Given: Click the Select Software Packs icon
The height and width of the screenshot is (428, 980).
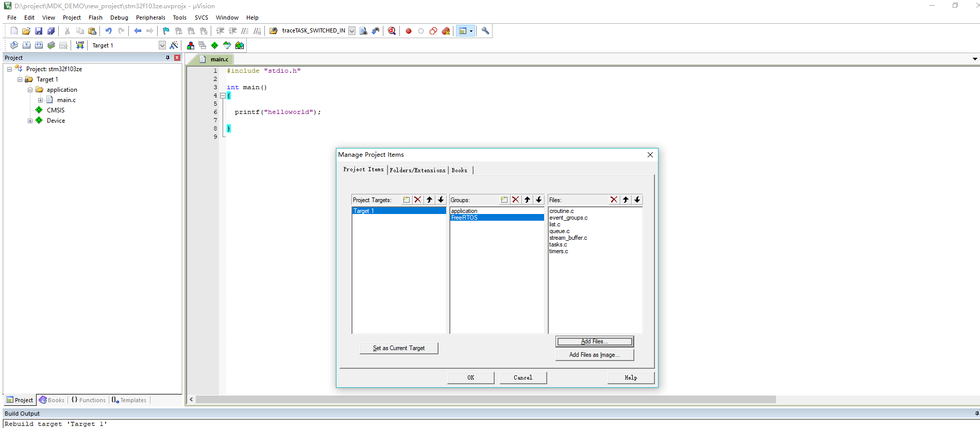Looking at the screenshot, I should point(227,45).
